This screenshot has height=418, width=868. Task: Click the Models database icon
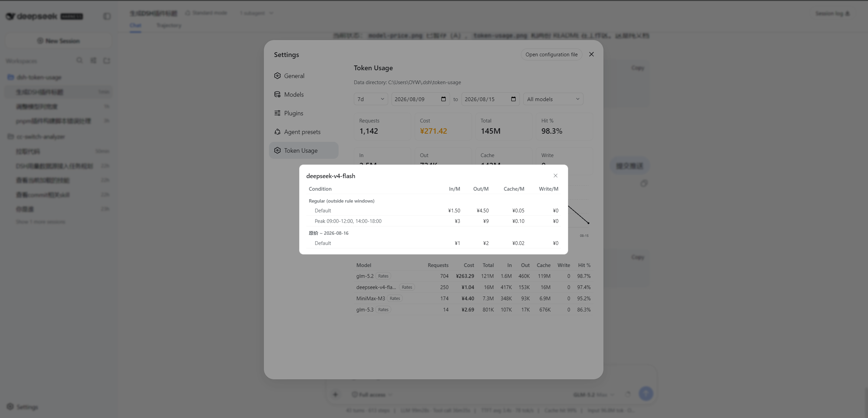click(x=277, y=94)
